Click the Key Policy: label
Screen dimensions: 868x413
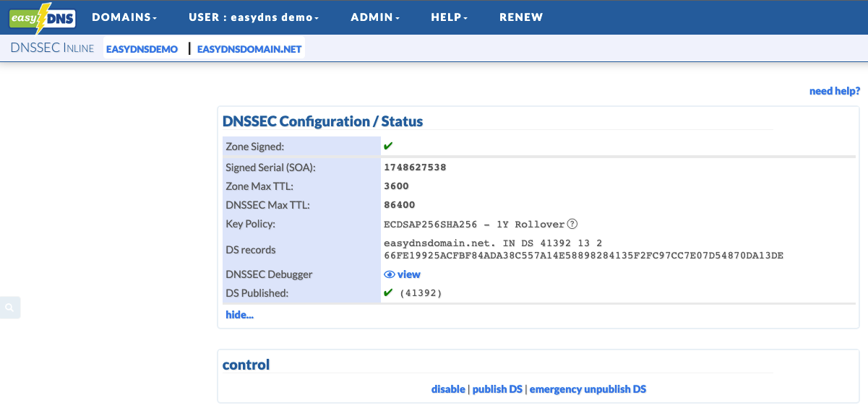(x=250, y=224)
